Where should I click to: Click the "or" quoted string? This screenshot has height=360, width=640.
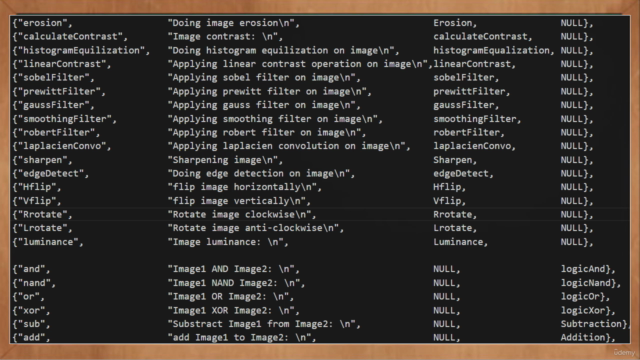click(x=28, y=296)
